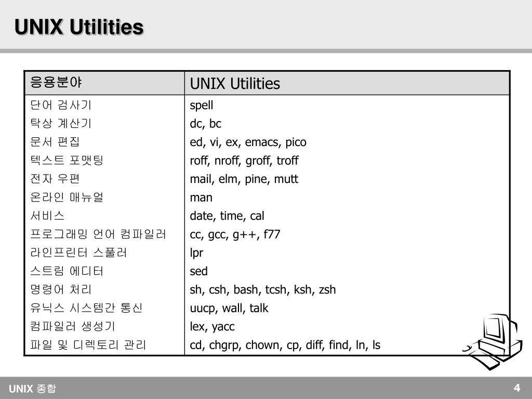The width and height of the screenshot is (532, 399).
Task: Click the 'UNIX Utilities' slide title
Action: 79,27
